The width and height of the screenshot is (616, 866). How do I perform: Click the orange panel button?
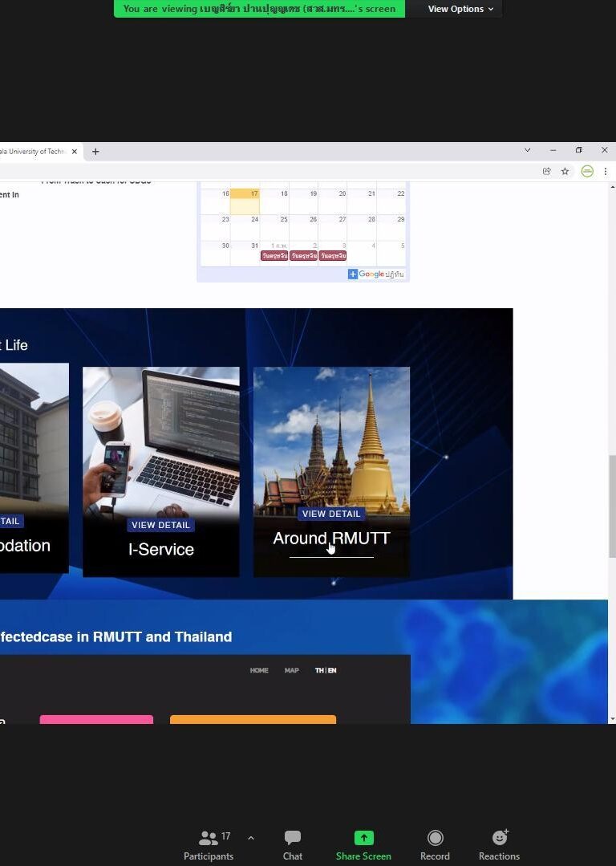253,719
